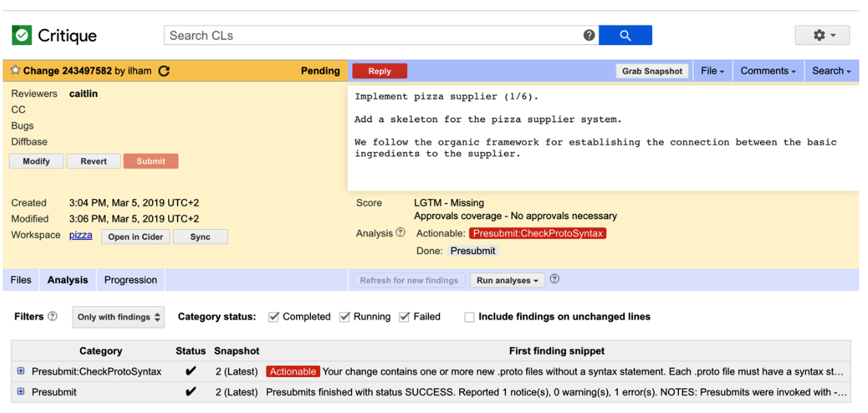Click the Snapshot column header

click(237, 350)
